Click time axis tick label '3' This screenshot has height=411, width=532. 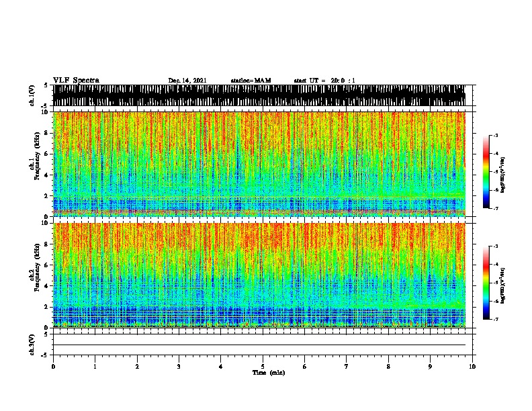[179, 367]
